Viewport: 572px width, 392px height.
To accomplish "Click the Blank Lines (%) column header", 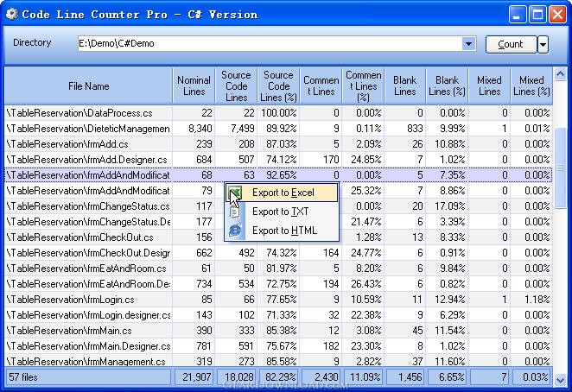I will click(x=447, y=86).
